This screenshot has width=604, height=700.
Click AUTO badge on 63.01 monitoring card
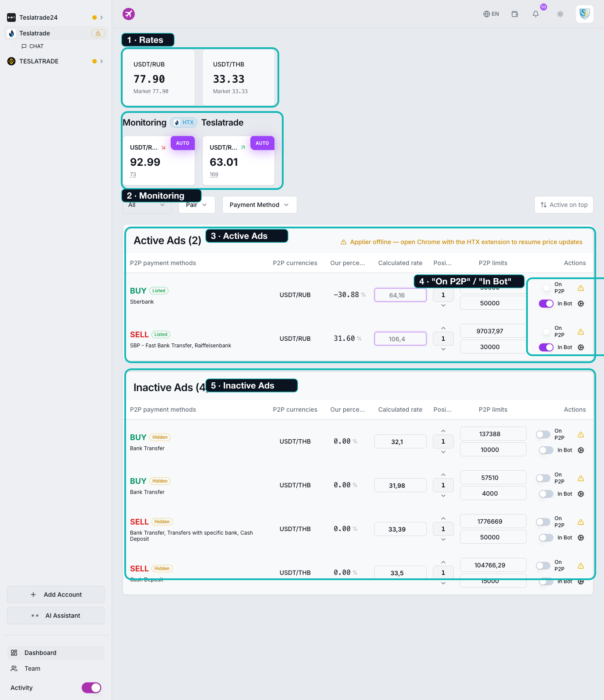(262, 143)
